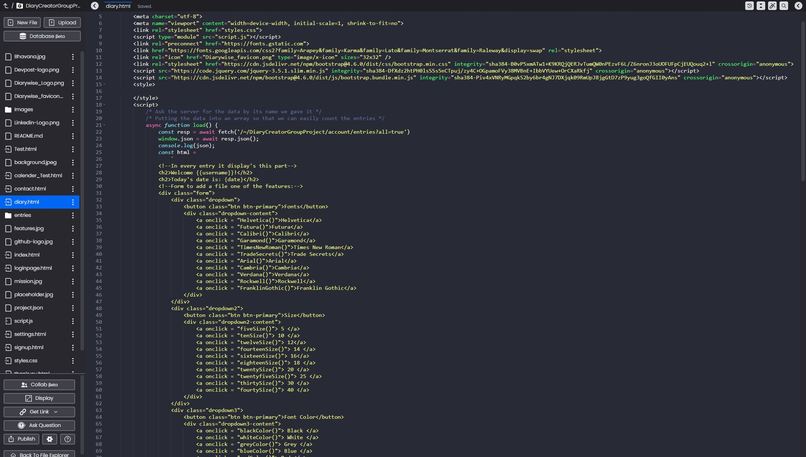
Task: Open options menu for loginpage.html
Action: coord(73,268)
